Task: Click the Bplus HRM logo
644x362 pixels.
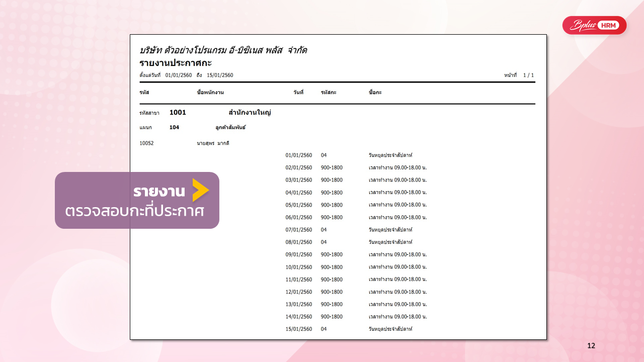Action: tap(594, 25)
